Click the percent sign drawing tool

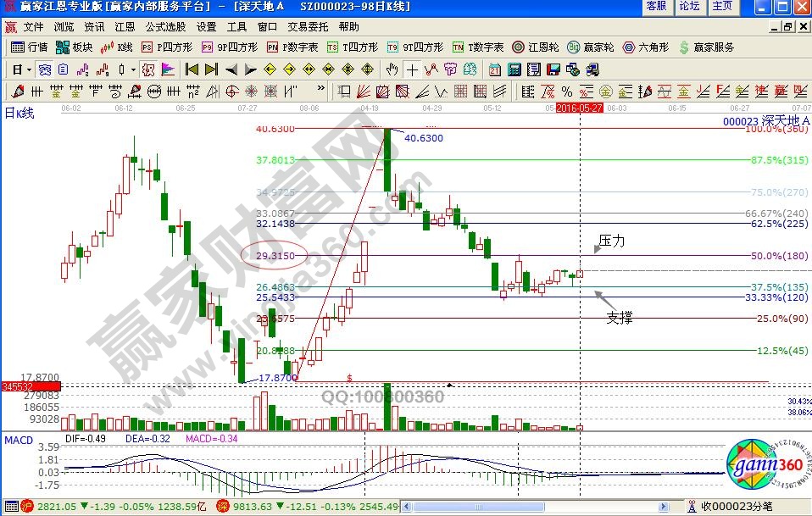point(566,92)
